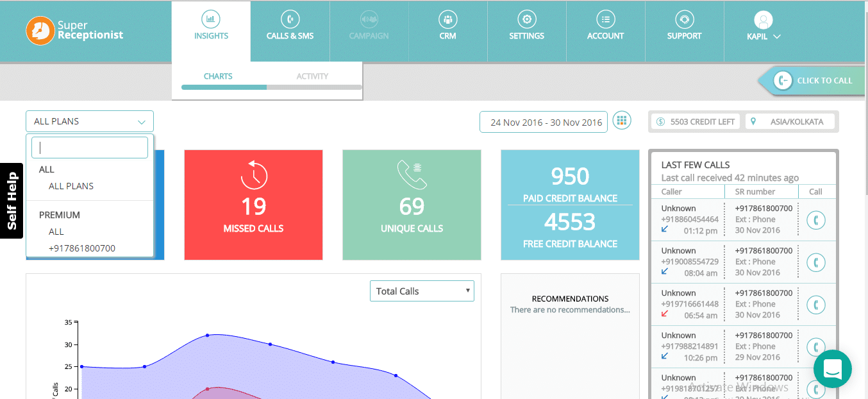This screenshot has width=868, height=399.
Task: Click the dollar credit icon
Action: pos(661,122)
